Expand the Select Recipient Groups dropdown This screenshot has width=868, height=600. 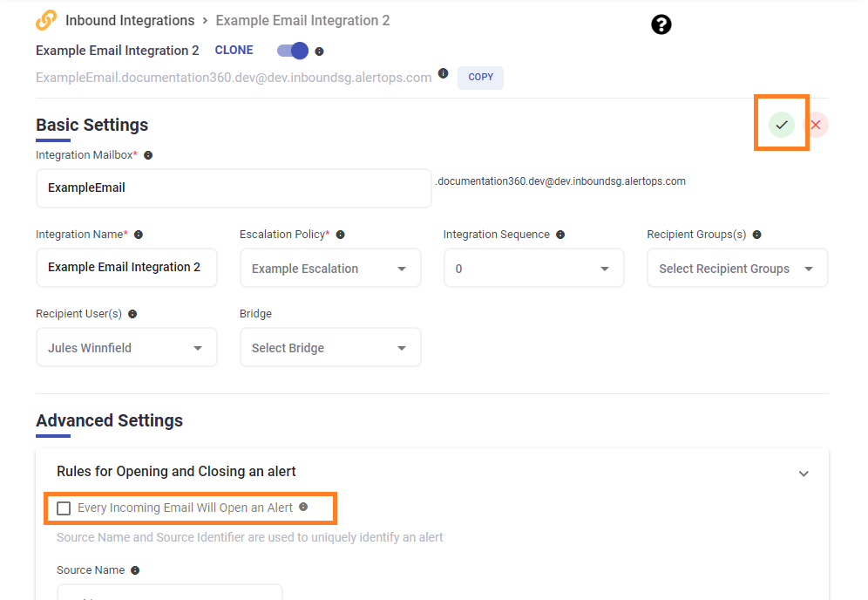coord(736,269)
